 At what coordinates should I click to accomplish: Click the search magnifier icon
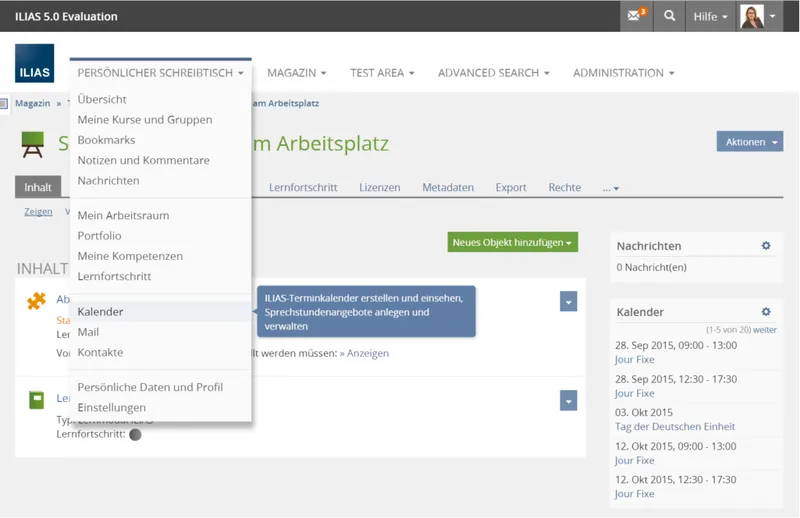click(x=669, y=16)
